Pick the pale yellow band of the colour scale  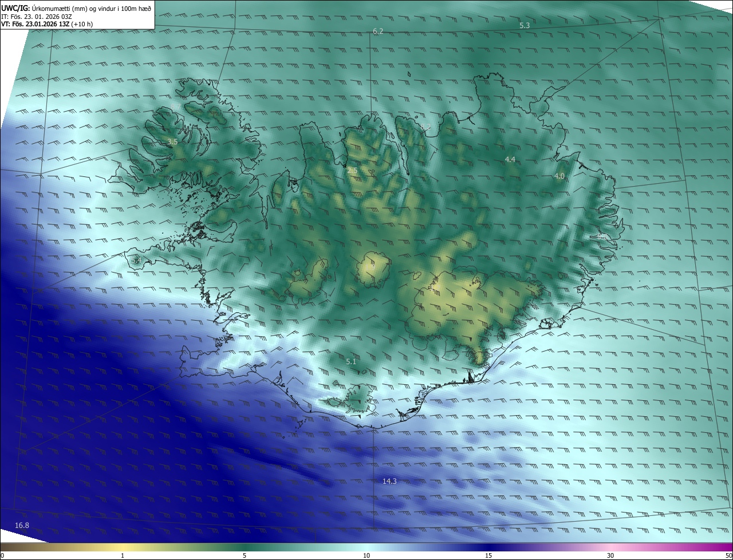(x=123, y=547)
